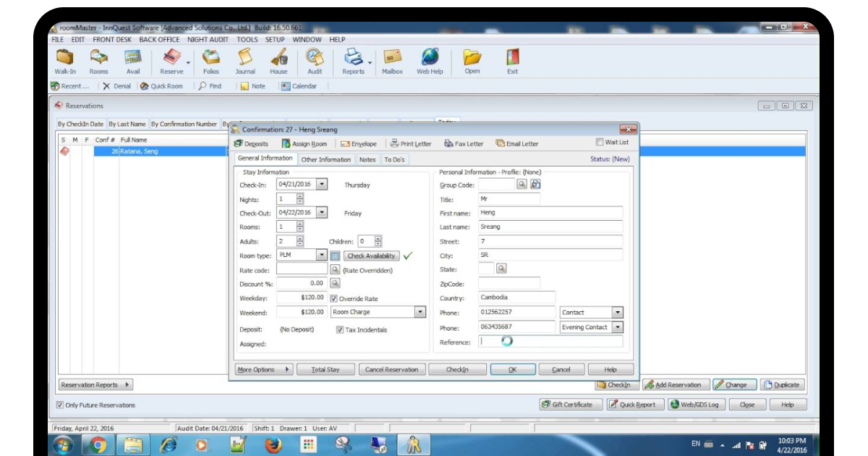868x456 pixels.
Task: Click the Cancel Reservation button
Action: point(391,369)
